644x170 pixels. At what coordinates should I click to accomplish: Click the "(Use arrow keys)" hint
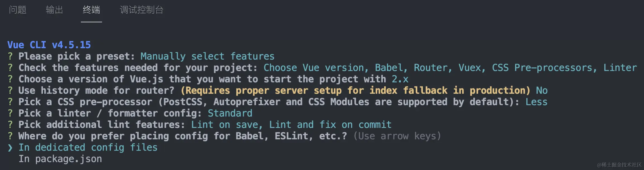pos(397,136)
